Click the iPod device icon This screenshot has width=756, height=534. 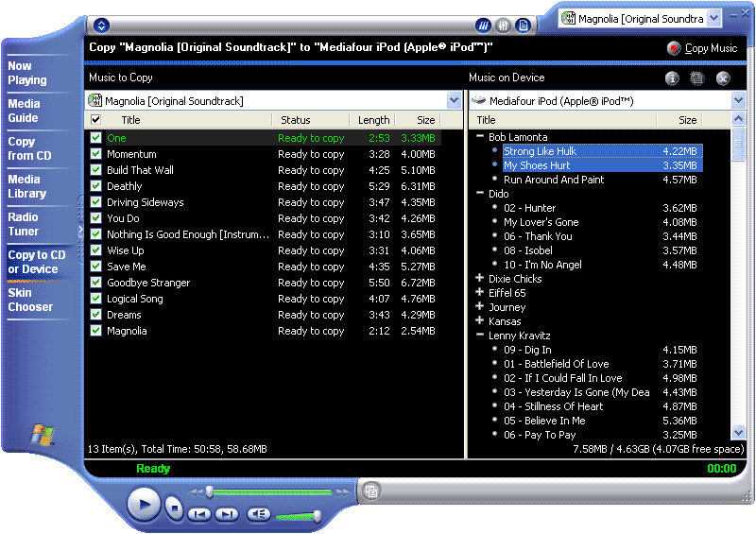(478, 100)
